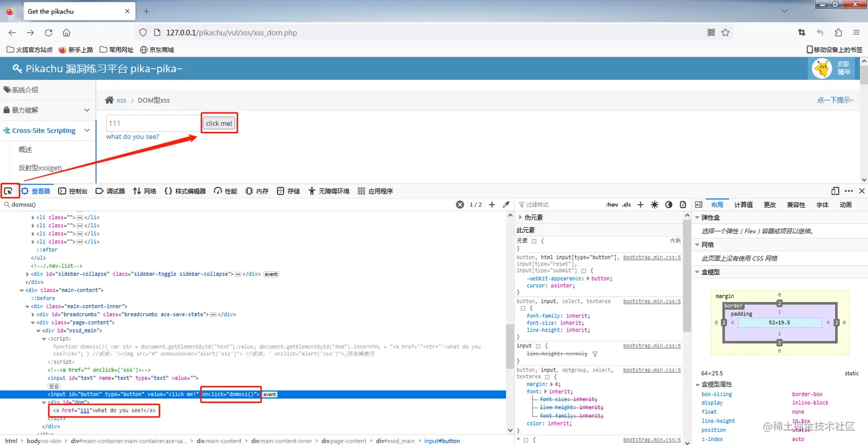
Task: Toggle dark color scheme simulation (half-moon icon)
Action: (669, 205)
